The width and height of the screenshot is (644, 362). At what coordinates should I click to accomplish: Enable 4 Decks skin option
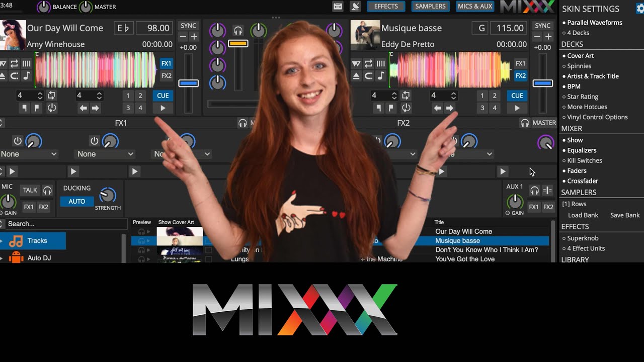point(576,33)
